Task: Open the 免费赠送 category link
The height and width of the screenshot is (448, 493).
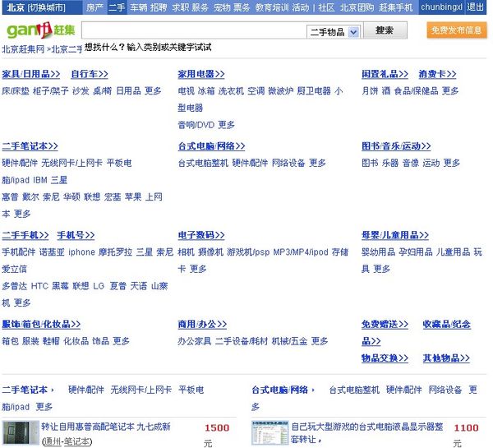Action: [x=385, y=324]
